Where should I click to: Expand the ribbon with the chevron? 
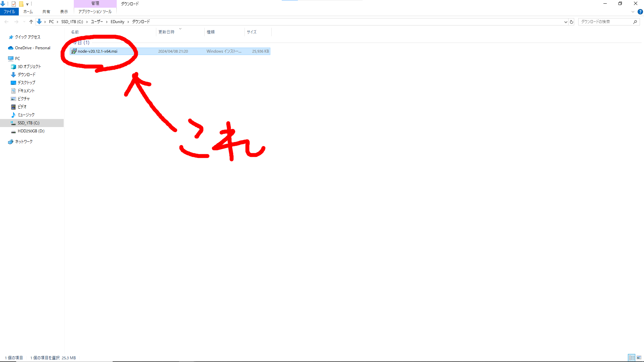click(633, 12)
